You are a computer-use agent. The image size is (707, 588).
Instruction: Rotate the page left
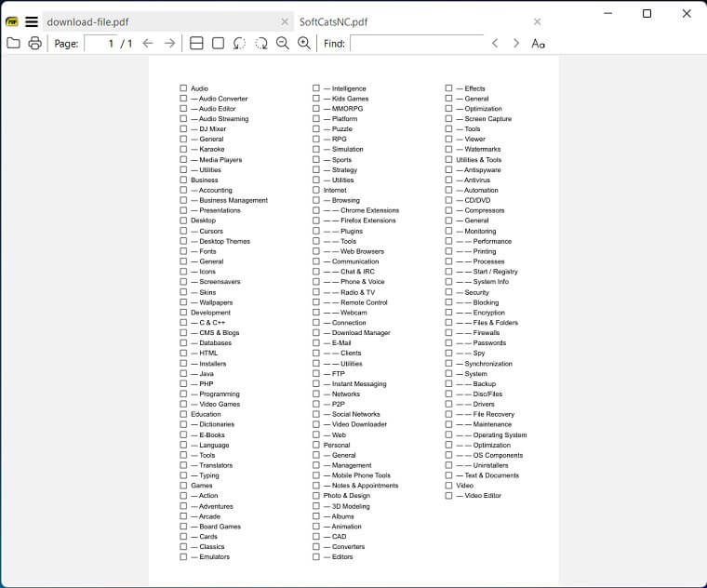point(239,44)
